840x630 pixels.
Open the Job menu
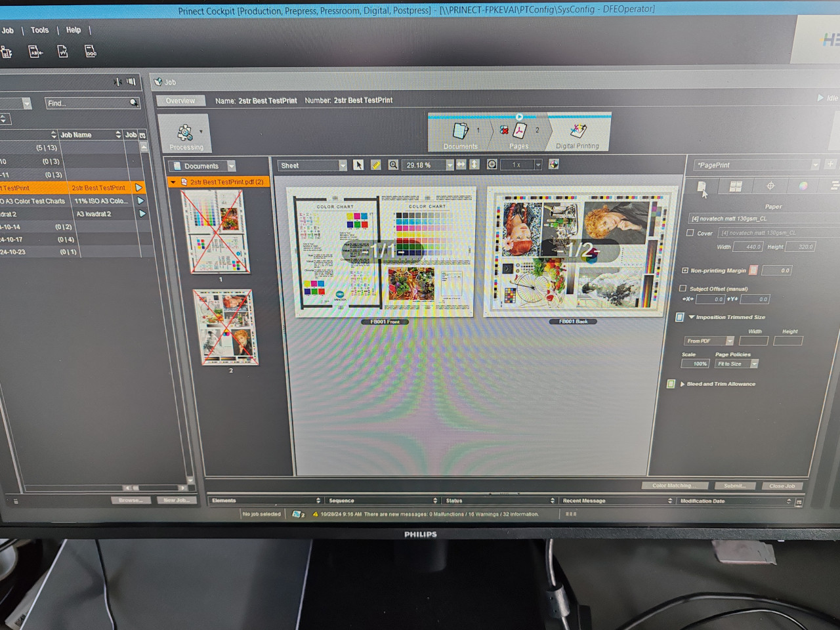(x=7, y=30)
